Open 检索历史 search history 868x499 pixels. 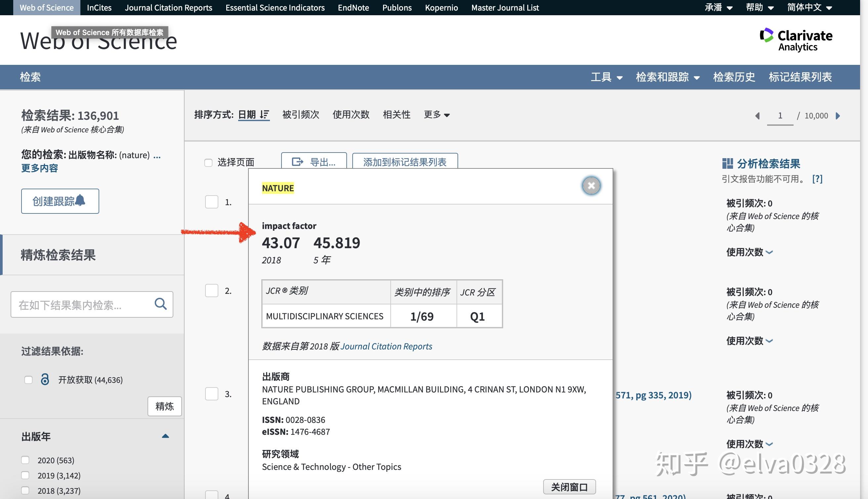(x=734, y=77)
